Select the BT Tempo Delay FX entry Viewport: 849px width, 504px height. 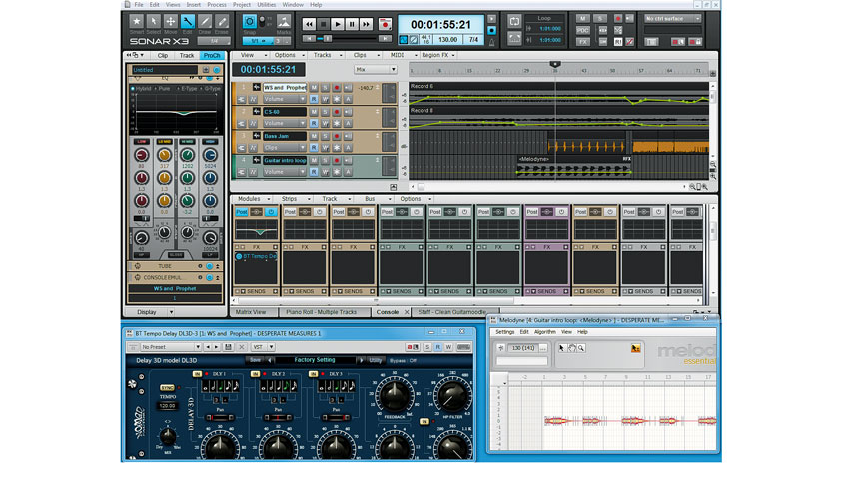point(256,256)
